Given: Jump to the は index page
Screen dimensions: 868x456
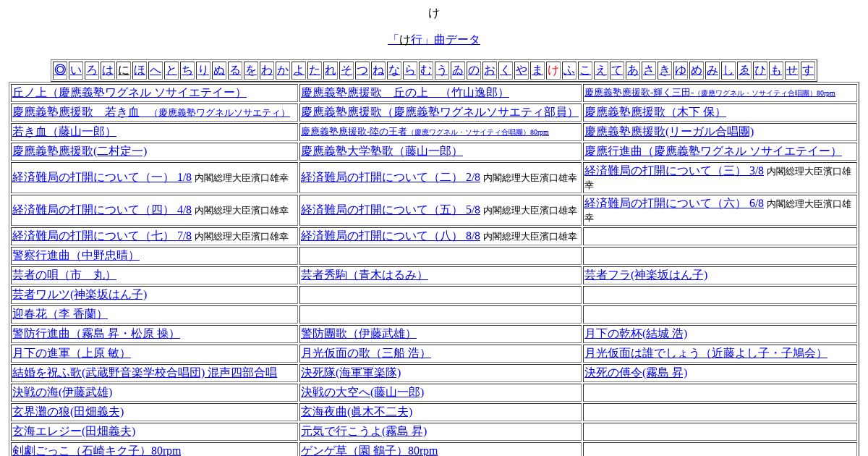Looking at the screenshot, I should click(108, 70).
